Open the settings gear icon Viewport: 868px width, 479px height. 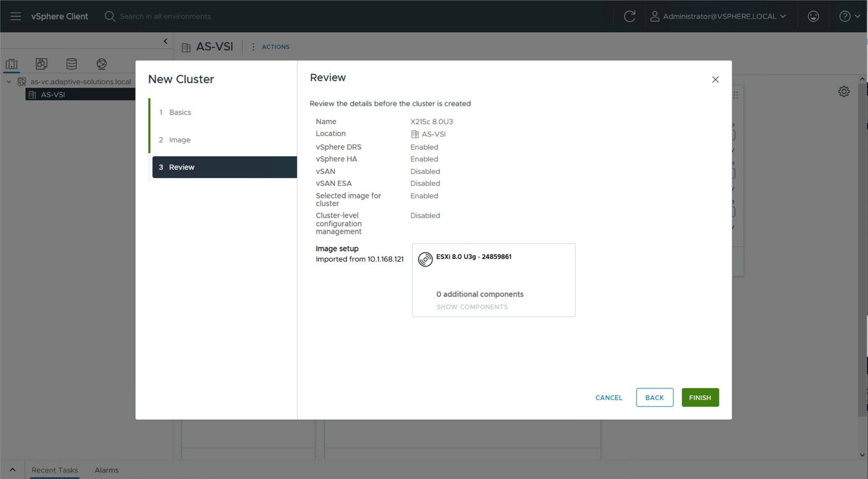[x=844, y=91]
